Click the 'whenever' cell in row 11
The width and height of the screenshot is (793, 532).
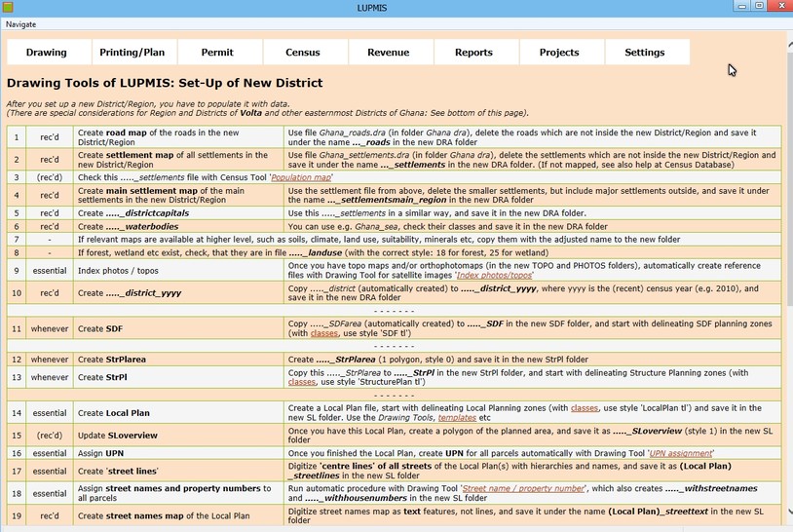coord(50,328)
